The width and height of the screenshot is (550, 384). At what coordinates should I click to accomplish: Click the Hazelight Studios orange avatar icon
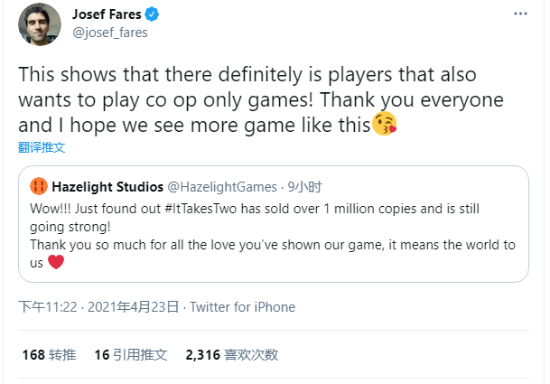[39, 186]
